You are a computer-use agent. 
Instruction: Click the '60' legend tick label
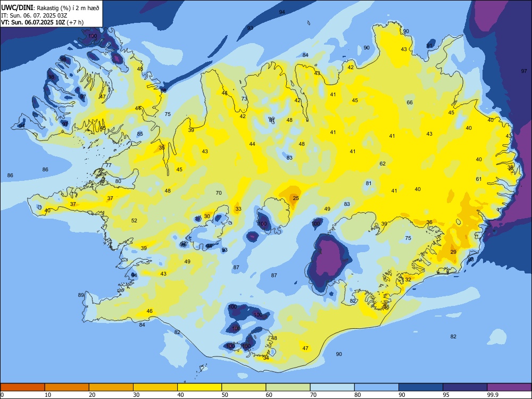click(269, 395)
